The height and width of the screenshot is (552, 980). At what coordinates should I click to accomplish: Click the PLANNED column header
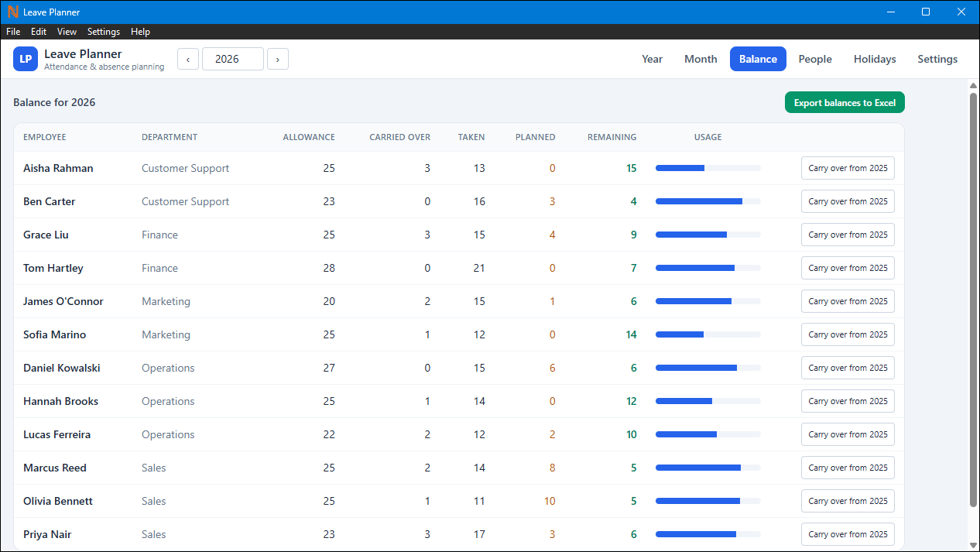point(536,137)
